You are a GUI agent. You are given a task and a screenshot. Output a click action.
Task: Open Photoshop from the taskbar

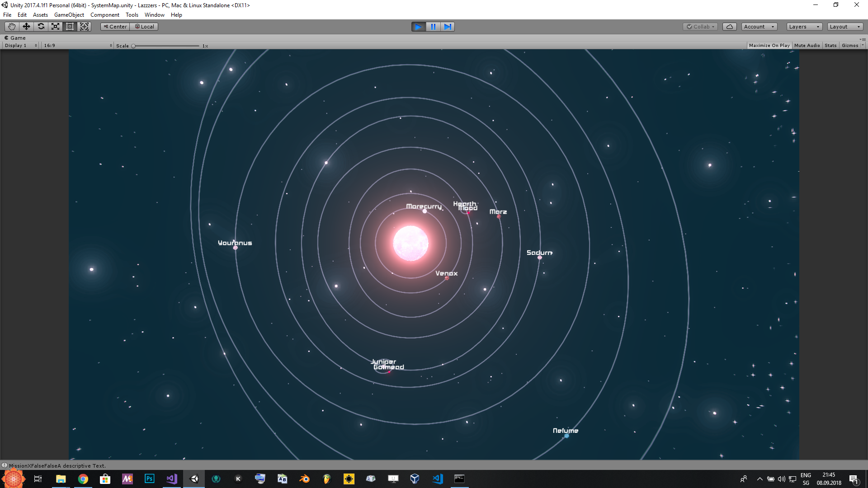point(149,479)
